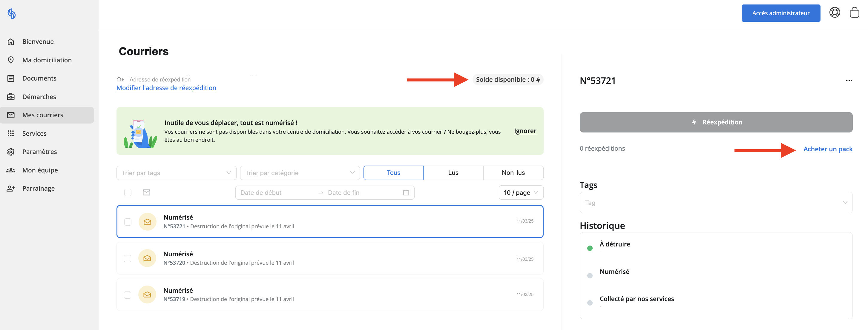This screenshot has width=868, height=330.
Task: Open the shopping bag icon
Action: [854, 13]
